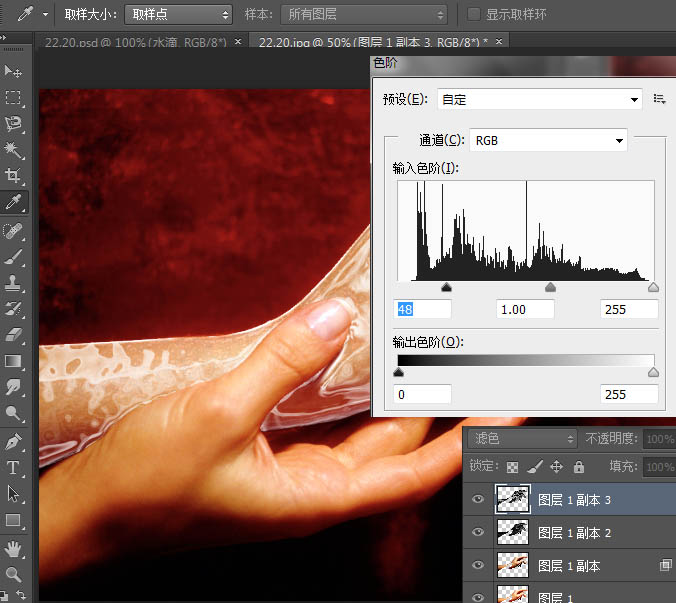This screenshot has height=603, width=676.
Task: Hide the 图层 1 副本 3 layer
Action: coord(478,499)
